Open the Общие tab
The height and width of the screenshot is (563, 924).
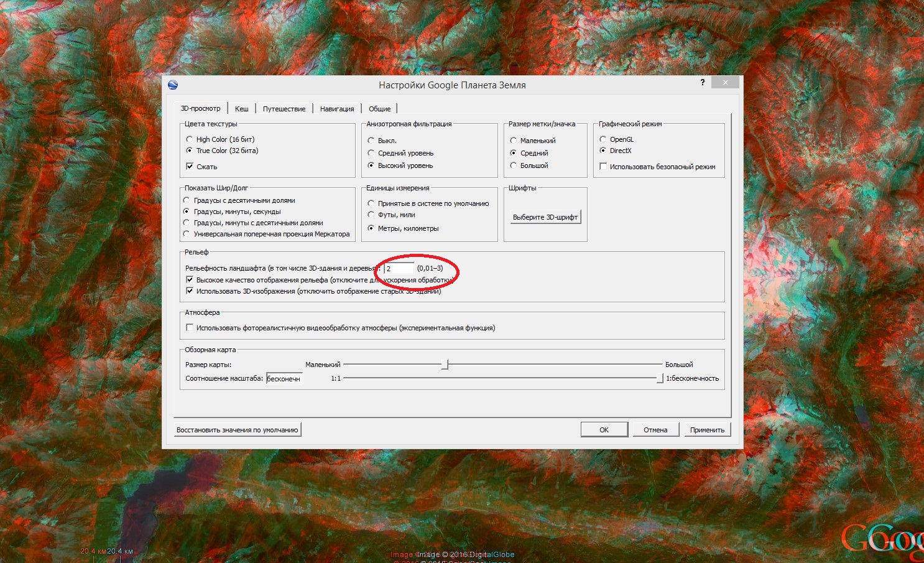pos(379,109)
